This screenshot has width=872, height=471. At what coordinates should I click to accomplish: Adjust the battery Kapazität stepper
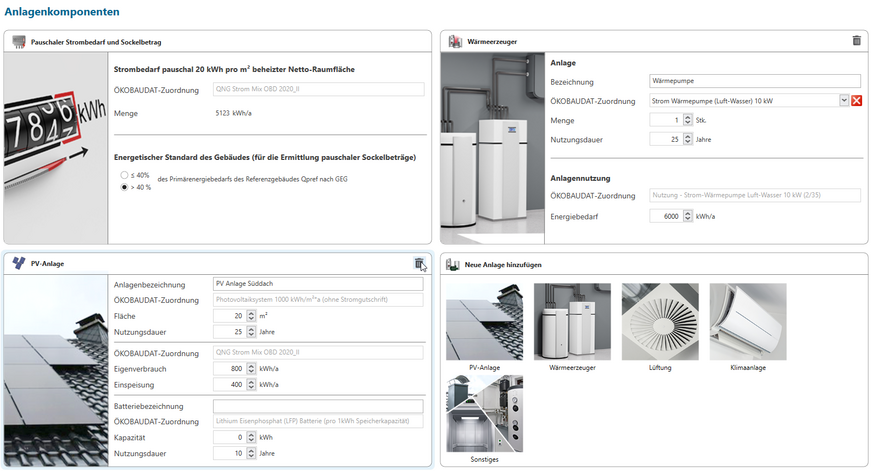(x=249, y=438)
